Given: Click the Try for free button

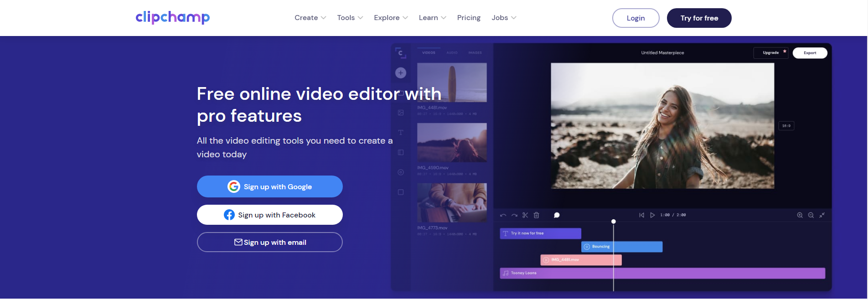Looking at the screenshot, I should [x=699, y=18].
